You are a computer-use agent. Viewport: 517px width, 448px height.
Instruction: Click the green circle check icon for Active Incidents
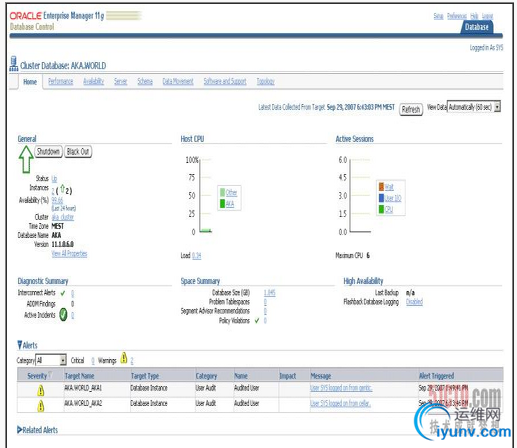63,315
